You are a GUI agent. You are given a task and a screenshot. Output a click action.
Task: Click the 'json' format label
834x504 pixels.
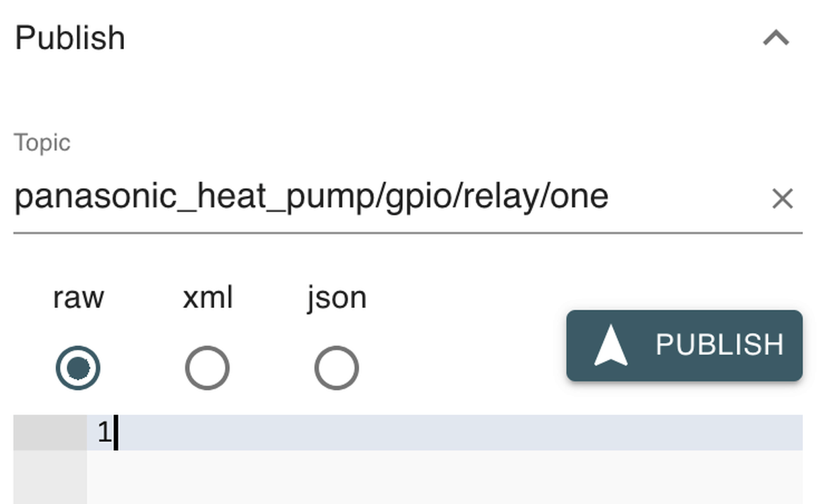click(336, 298)
